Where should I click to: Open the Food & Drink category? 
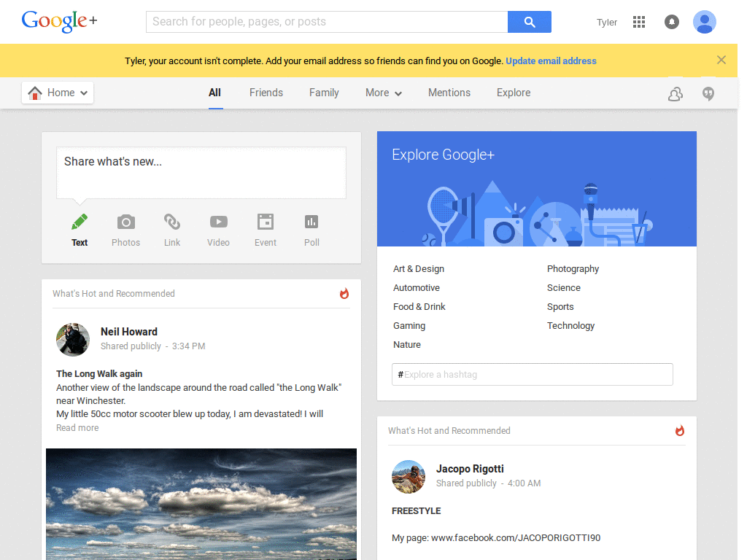[x=419, y=307]
